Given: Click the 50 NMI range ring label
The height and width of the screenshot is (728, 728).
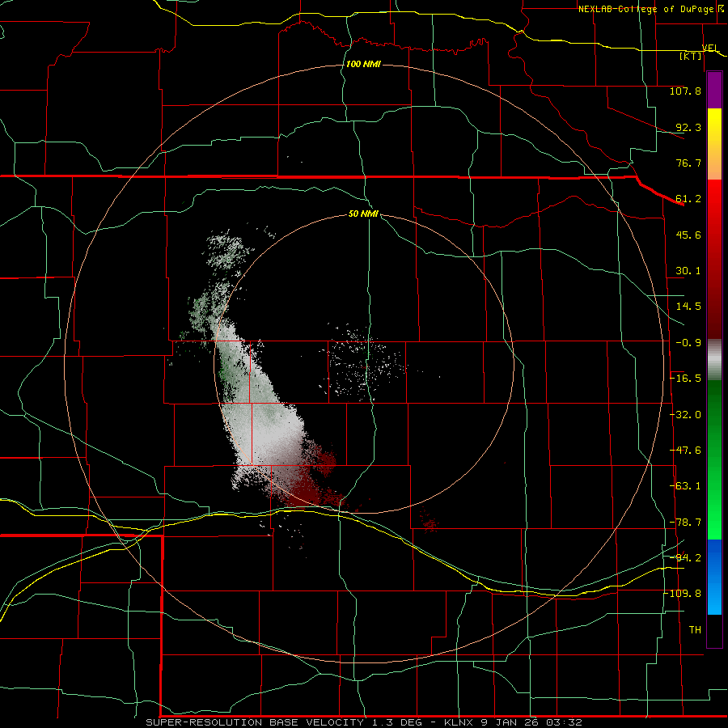Looking at the screenshot, I should click(363, 214).
